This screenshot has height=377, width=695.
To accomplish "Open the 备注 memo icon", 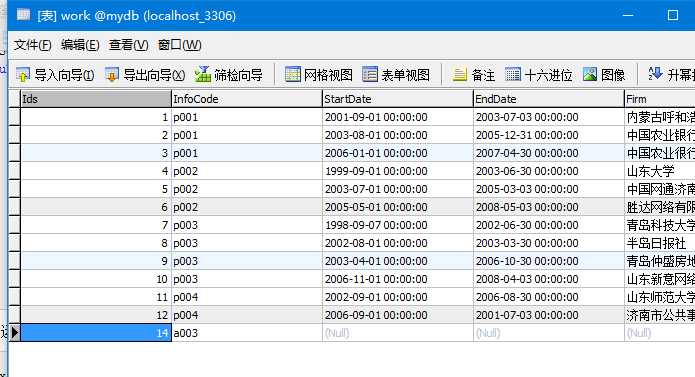I will point(460,74).
